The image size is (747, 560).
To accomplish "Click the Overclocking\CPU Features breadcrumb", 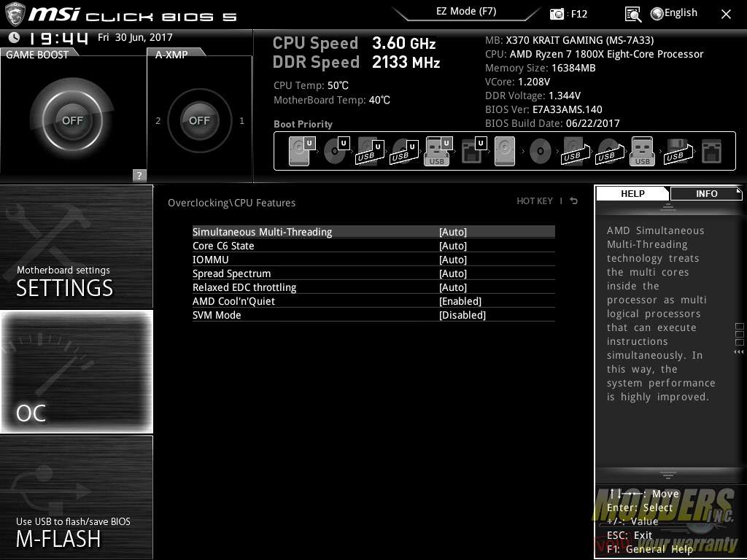I will pos(231,203).
